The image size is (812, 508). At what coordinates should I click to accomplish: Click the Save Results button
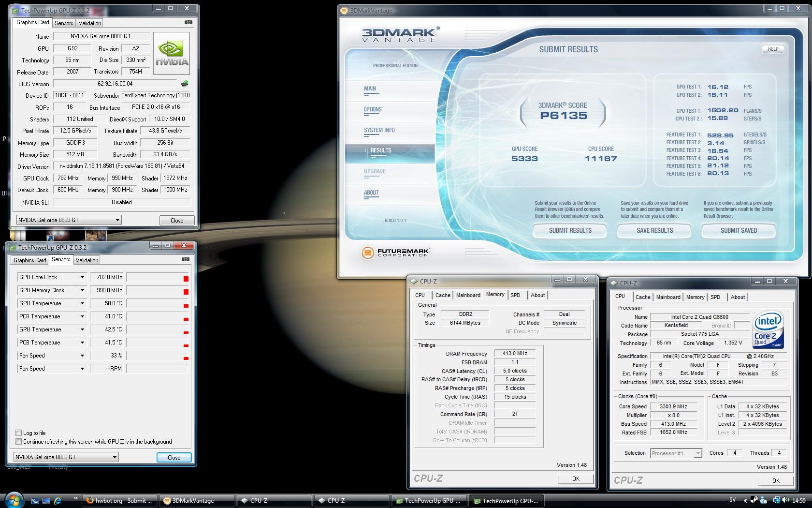[x=654, y=231]
